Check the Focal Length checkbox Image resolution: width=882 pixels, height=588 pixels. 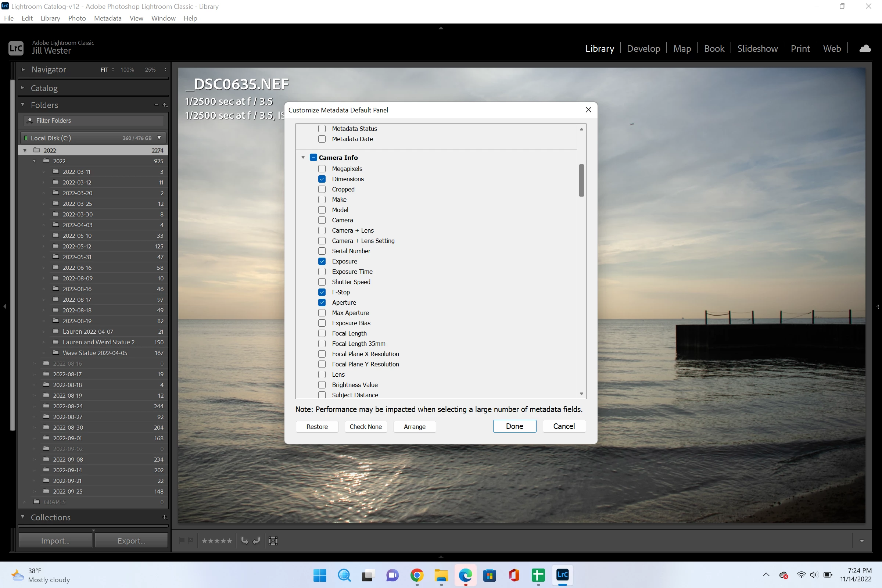click(x=322, y=333)
